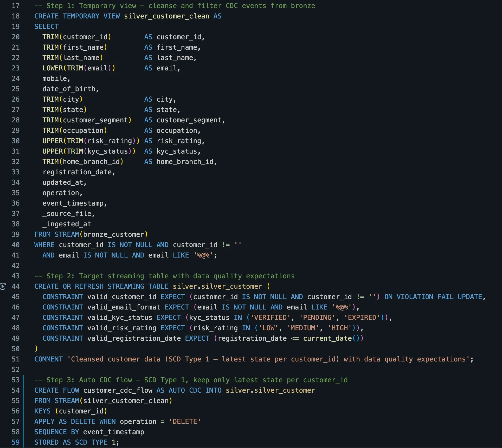Click 'customer_segment,' alias on line 28
The image size is (502, 448).
191,120
